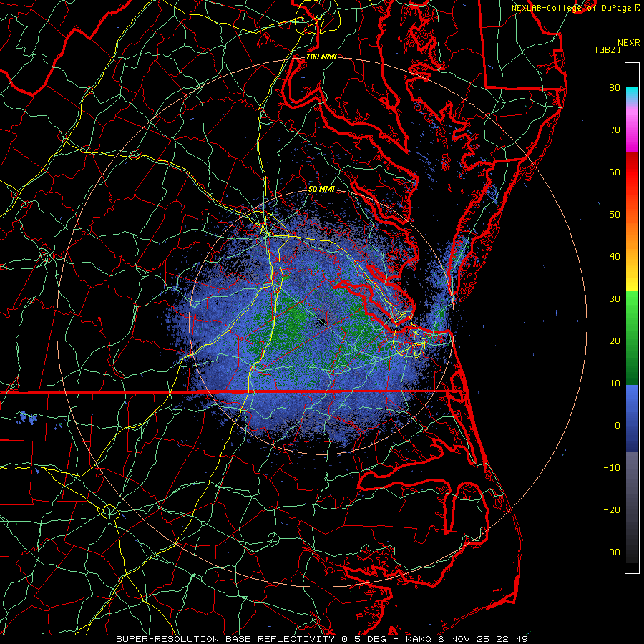Click the 70 value on the dBZ scale

click(615, 130)
